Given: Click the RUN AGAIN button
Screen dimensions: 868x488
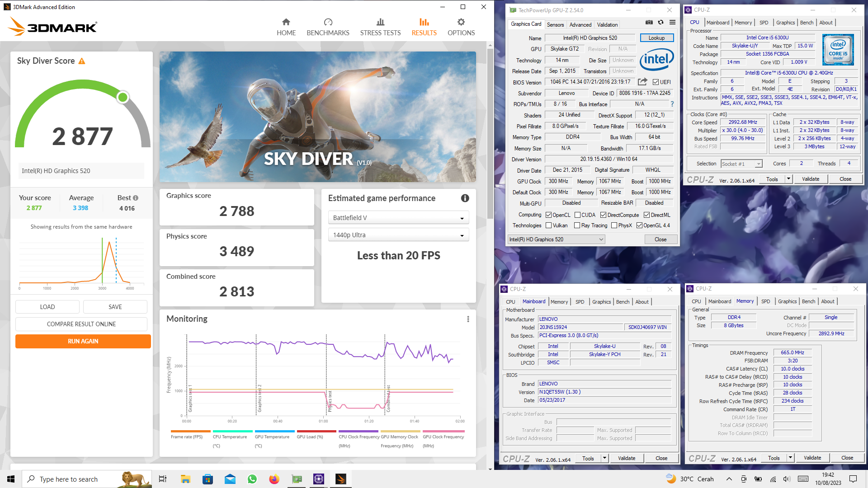Looking at the screenshot, I should 83,341.
